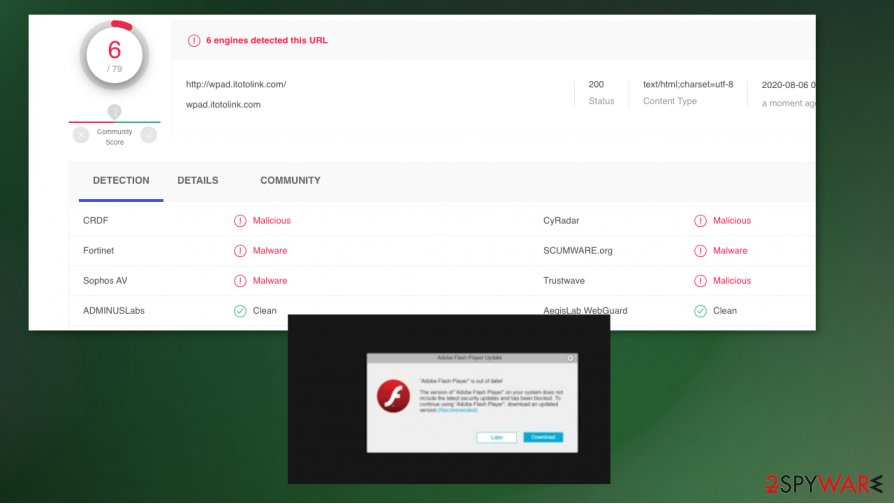Click the community score downvote X icon
The height and width of the screenshot is (504, 894).
pos(81,135)
